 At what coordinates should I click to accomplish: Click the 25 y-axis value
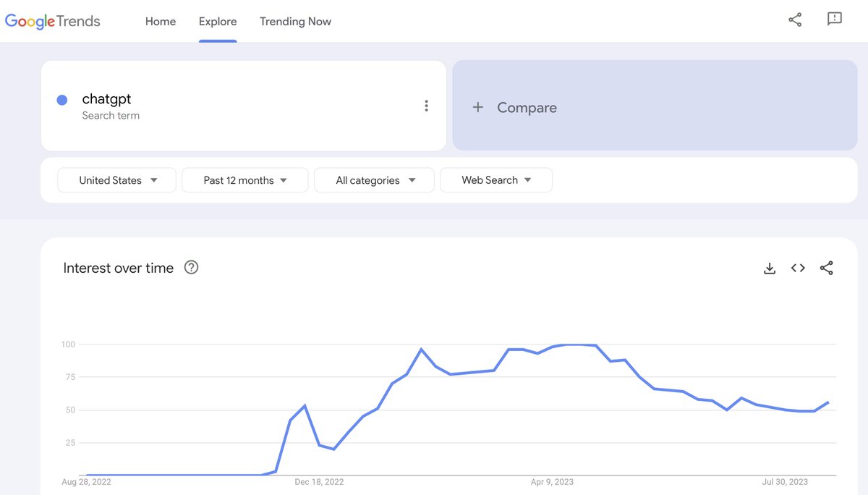70,442
